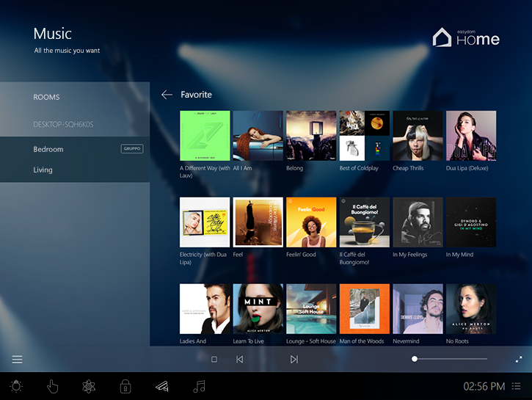Open the Nevermind album cover
The image size is (532, 400).
coord(418,309)
